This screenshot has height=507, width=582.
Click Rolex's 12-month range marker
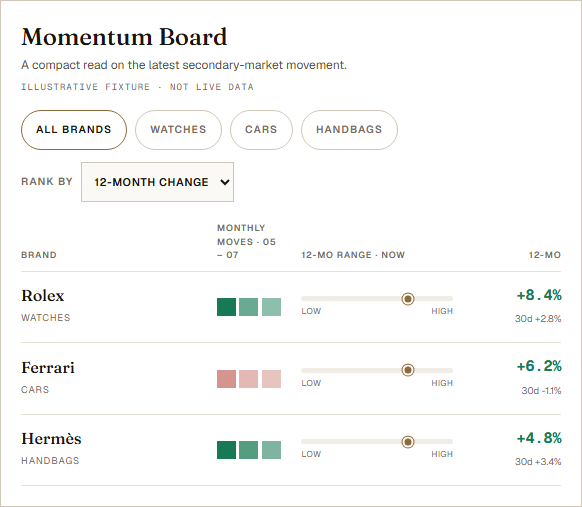click(408, 298)
